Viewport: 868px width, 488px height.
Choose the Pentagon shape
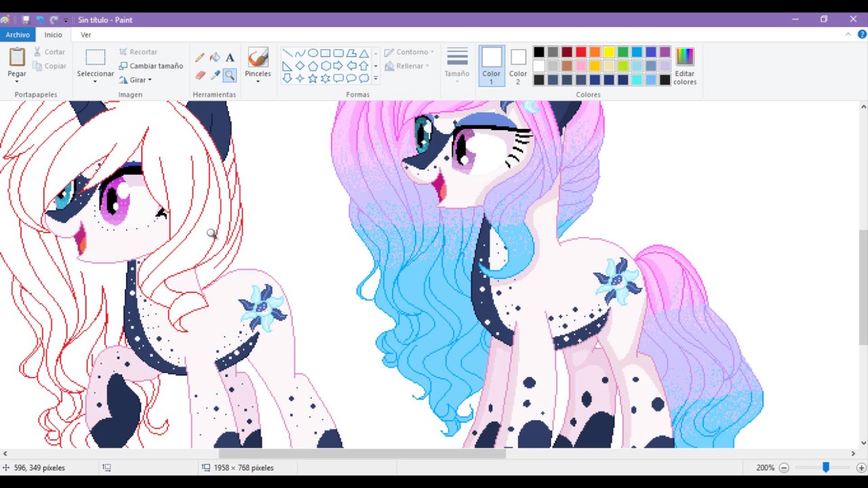[313, 66]
